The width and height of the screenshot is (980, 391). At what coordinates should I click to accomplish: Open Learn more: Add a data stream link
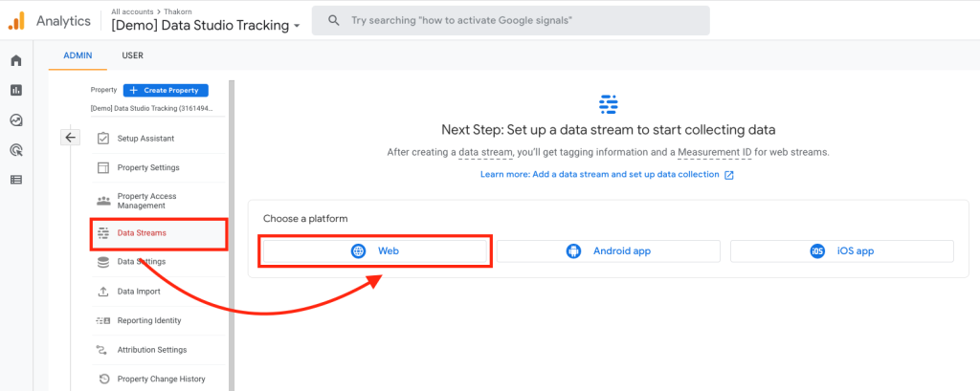(599, 175)
